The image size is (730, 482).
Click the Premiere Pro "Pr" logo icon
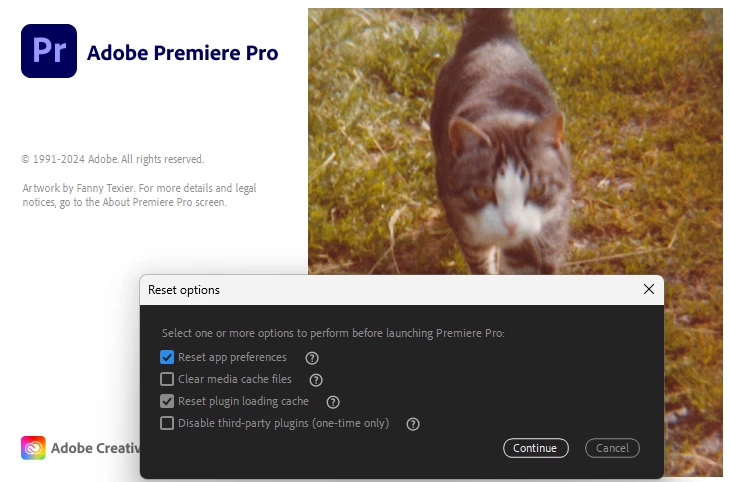pos(49,51)
